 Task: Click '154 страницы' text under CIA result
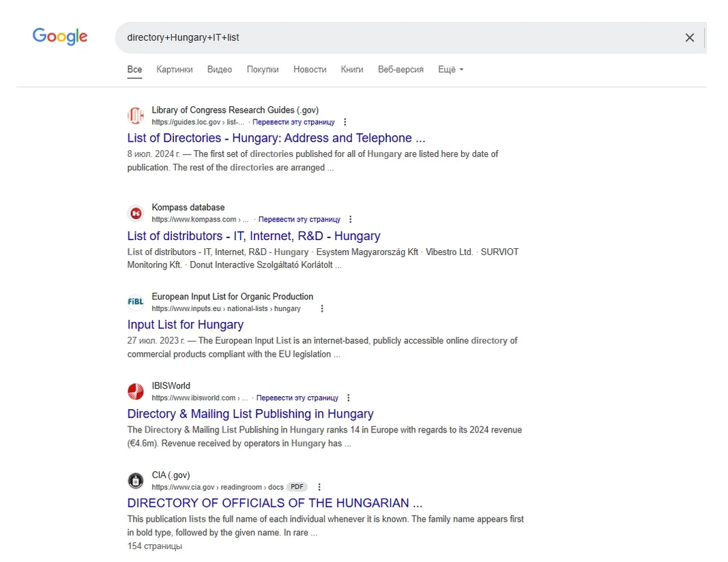pyautogui.click(x=155, y=546)
